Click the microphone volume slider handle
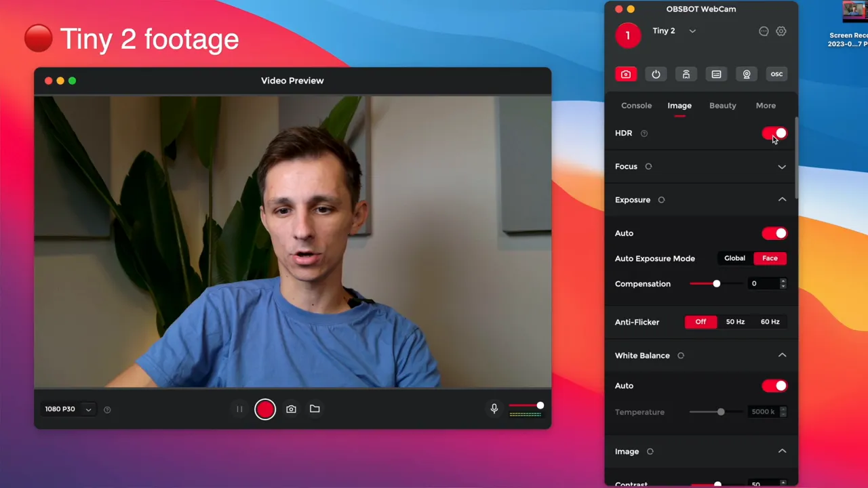Viewport: 868px width, 488px height. [x=540, y=406]
